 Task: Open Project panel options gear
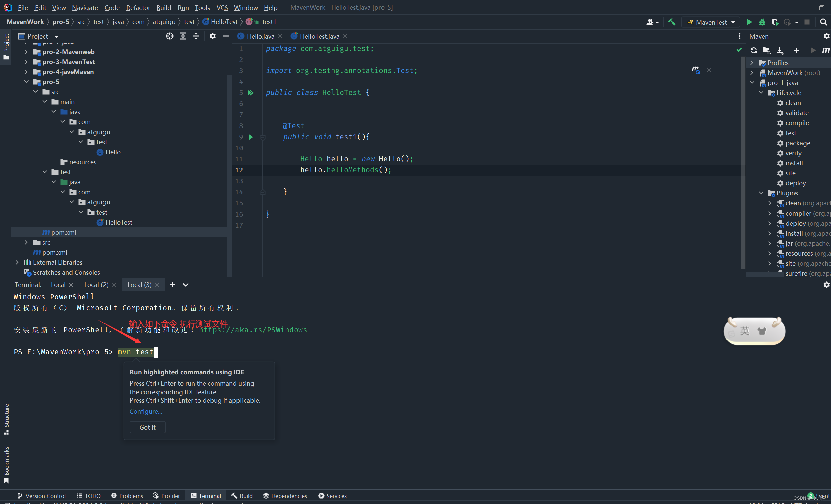(212, 36)
